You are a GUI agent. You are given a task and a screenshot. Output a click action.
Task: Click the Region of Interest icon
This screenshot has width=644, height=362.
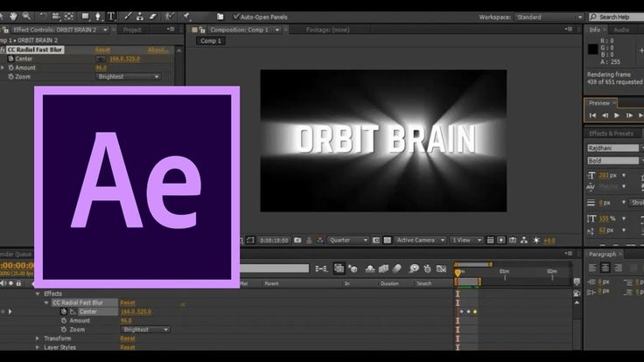375,240
